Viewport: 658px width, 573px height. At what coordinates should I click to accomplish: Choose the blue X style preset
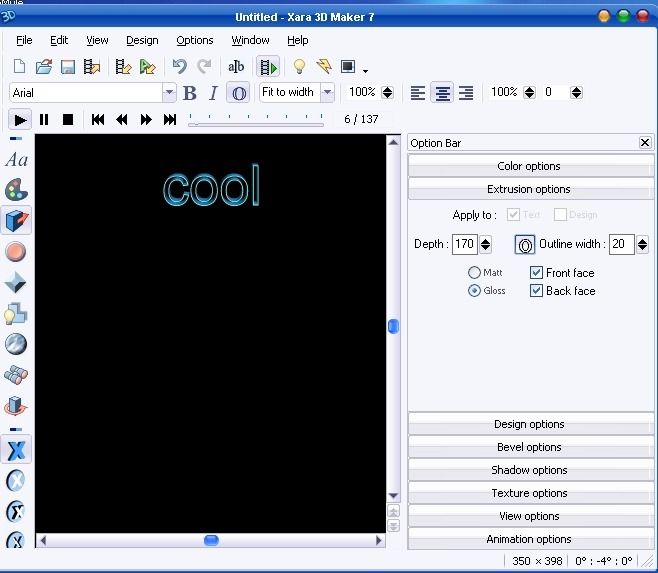[x=16, y=450]
